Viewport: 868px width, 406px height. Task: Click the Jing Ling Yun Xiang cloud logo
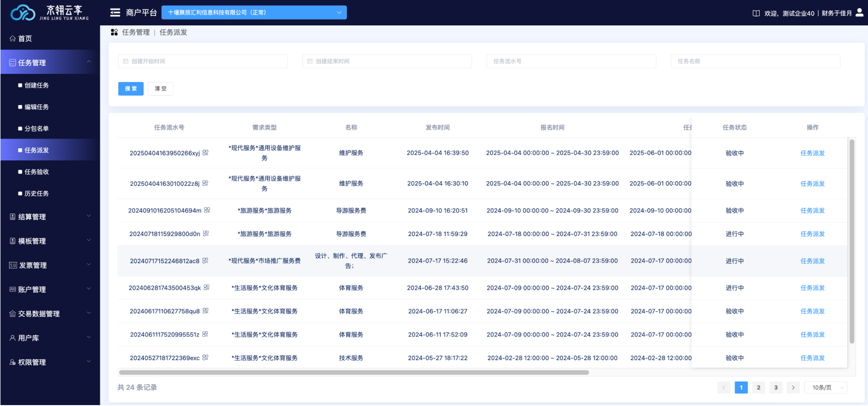point(23,13)
